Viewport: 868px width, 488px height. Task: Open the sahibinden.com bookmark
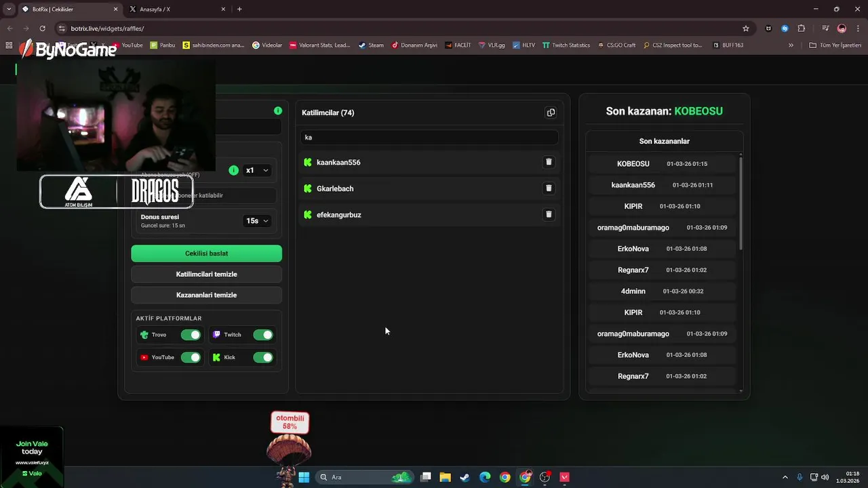point(214,45)
